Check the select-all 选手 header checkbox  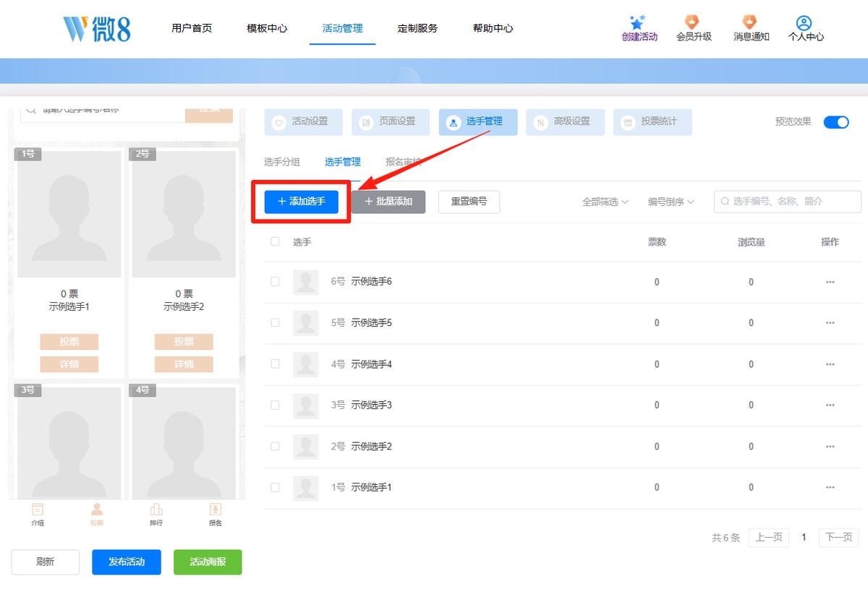point(275,241)
